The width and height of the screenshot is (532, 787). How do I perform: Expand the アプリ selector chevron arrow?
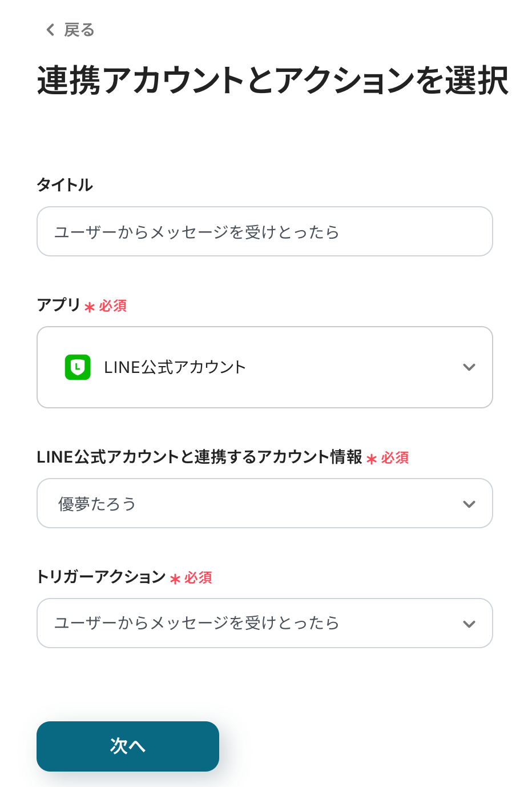[469, 367]
